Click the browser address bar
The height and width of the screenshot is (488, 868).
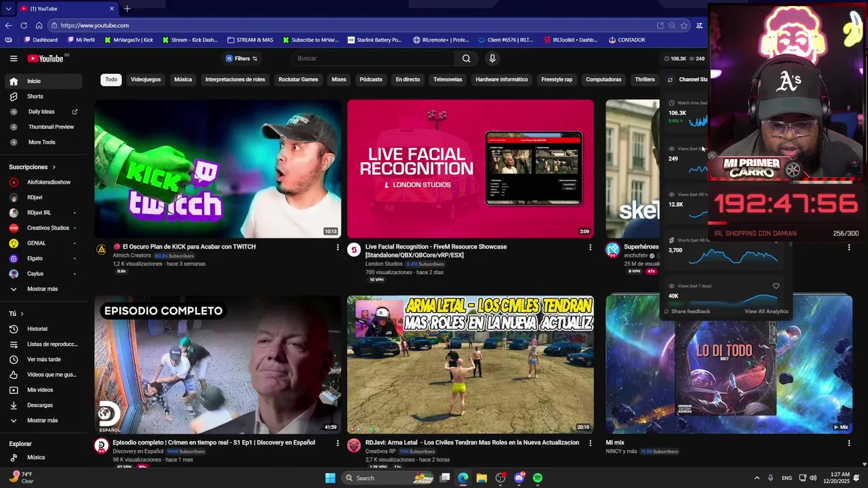[353, 25]
